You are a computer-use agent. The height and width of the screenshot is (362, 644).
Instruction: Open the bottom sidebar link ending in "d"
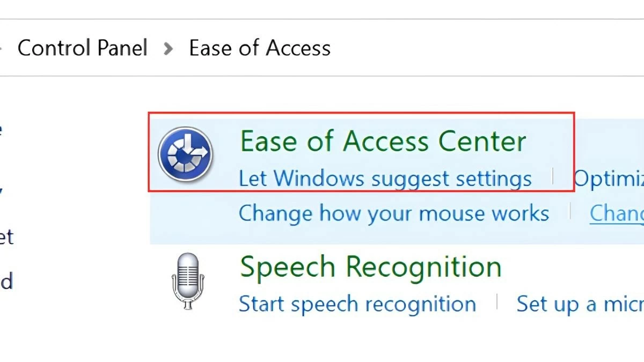[5, 281]
